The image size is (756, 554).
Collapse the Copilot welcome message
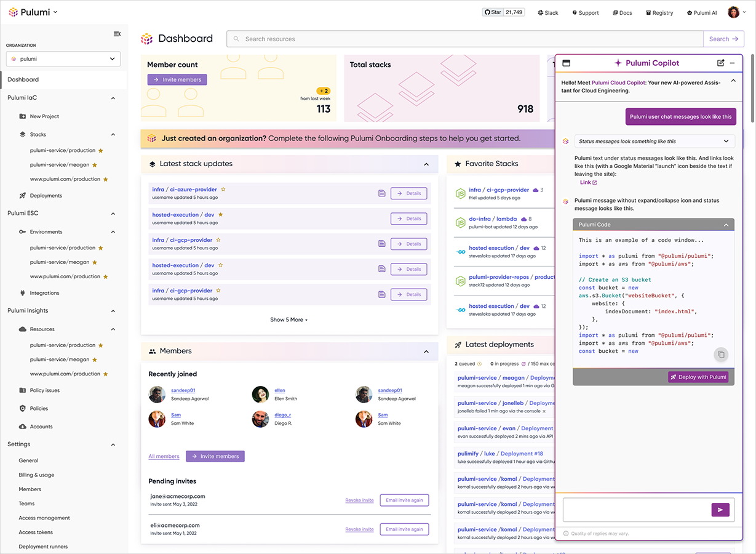click(x=733, y=81)
